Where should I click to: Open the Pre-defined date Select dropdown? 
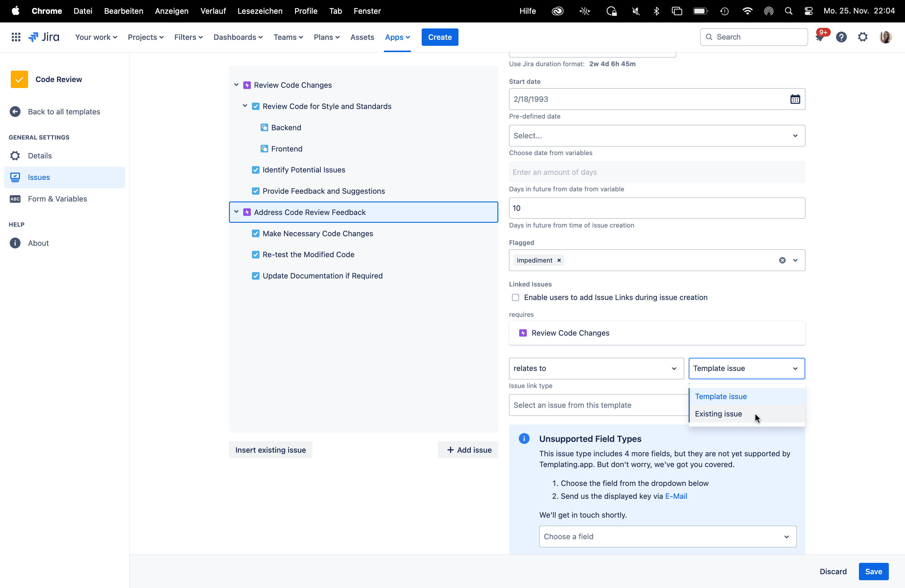[x=657, y=136]
